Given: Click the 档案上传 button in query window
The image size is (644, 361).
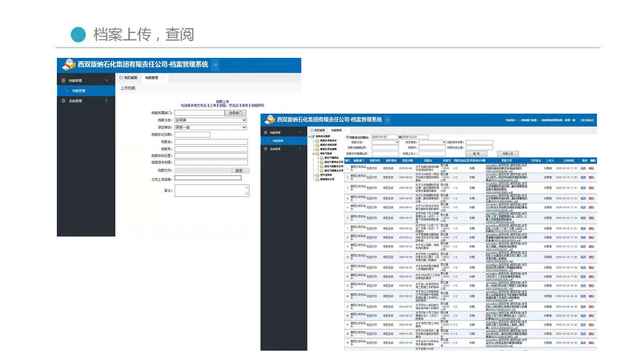Looking at the screenshot, I should pos(508,153).
